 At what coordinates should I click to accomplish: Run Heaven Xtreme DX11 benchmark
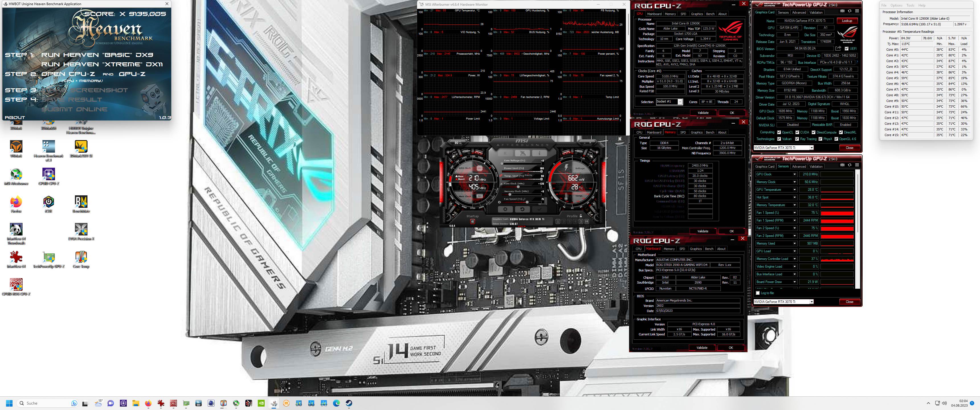click(x=102, y=64)
